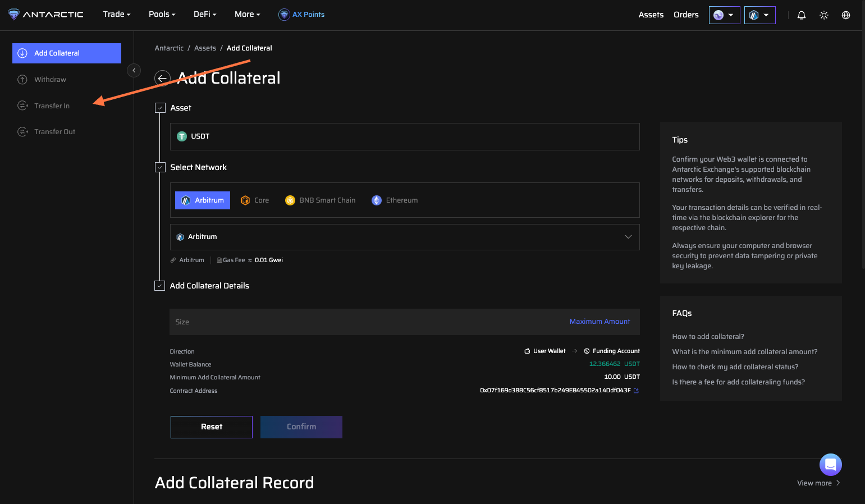Go to Assets in top bar
Viewport: 865px width, 504px height.
pos(651,15)
